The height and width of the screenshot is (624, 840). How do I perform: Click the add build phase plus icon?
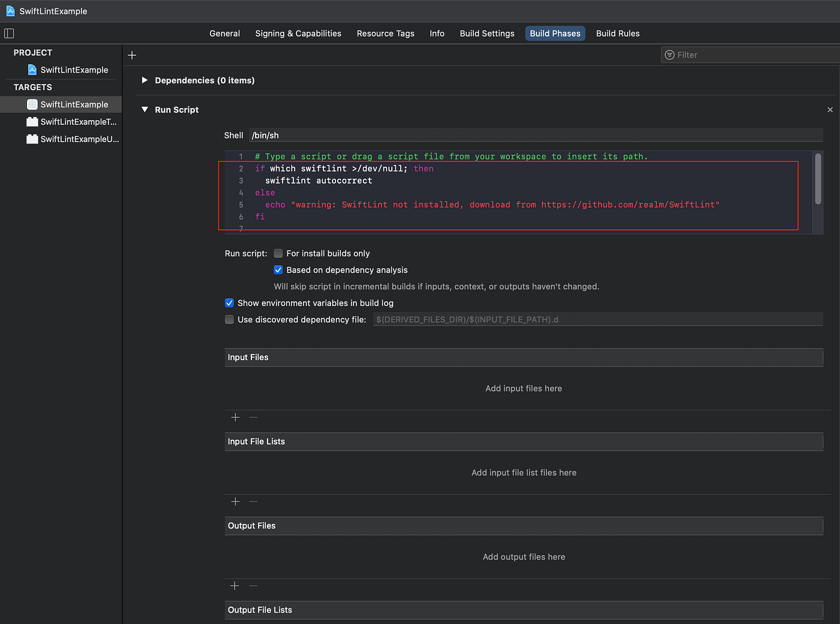pos(132,55)
